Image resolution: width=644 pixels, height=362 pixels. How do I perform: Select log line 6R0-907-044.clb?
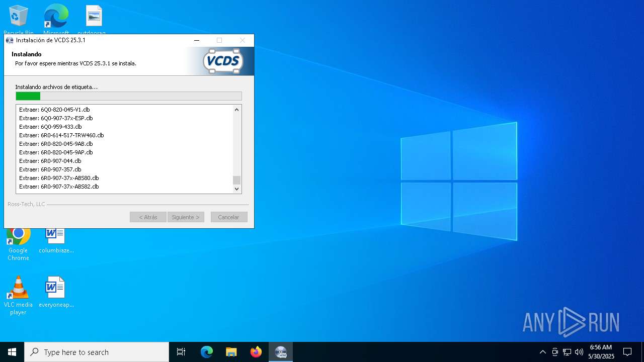(50, 161)
